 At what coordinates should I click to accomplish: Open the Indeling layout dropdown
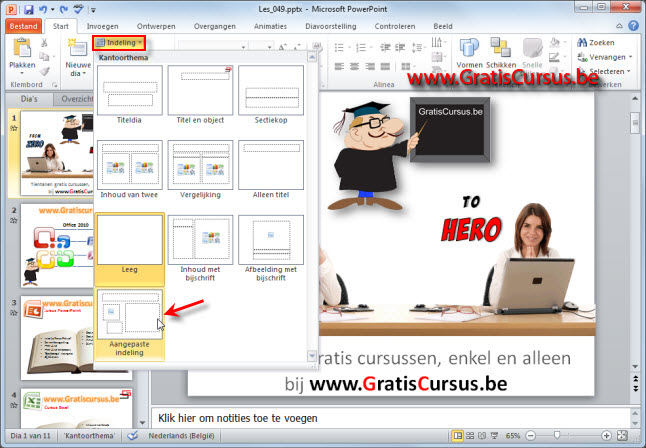(119, 42)
